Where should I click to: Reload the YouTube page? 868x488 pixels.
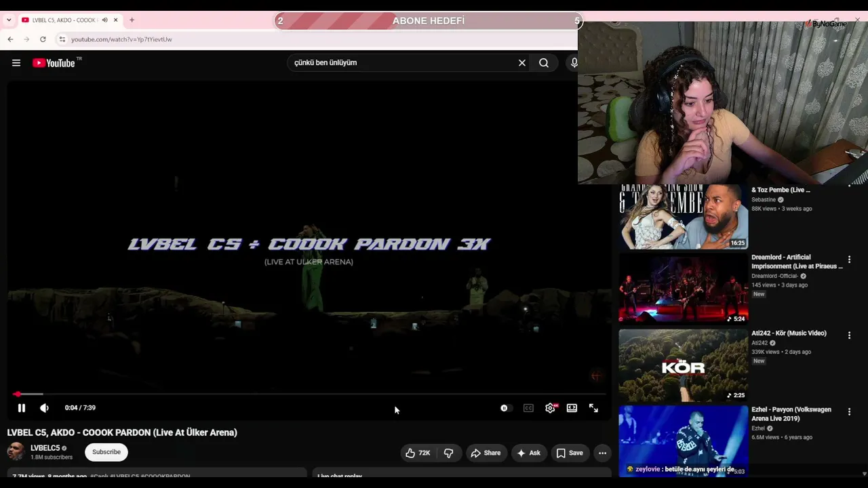(43, 39)
